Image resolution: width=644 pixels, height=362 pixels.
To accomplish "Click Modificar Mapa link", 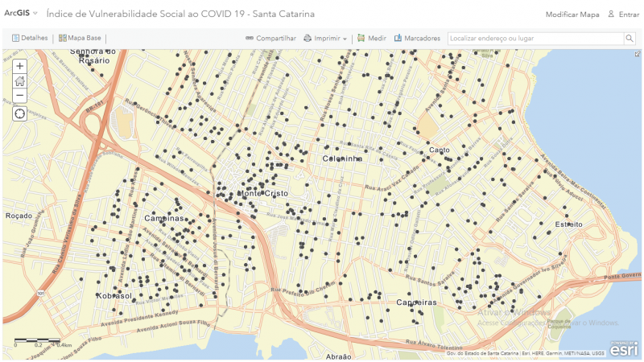I will tap(572, 14).
